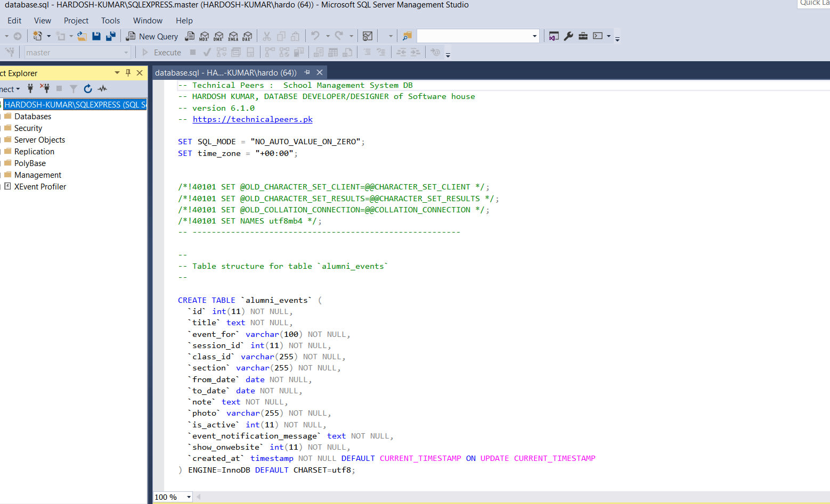Open the Find search combo box dropdown
Viewport: 830px width, 504px height.
(534, 36)
